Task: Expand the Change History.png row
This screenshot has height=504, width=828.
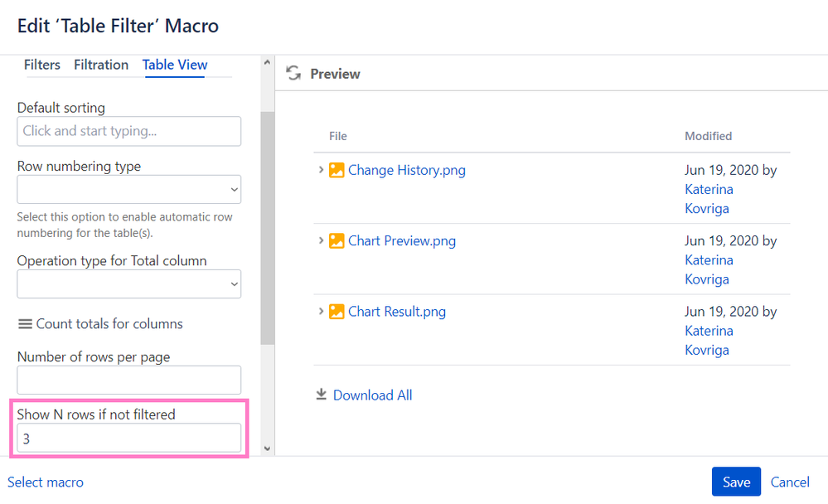Action: tap(321, 170)
